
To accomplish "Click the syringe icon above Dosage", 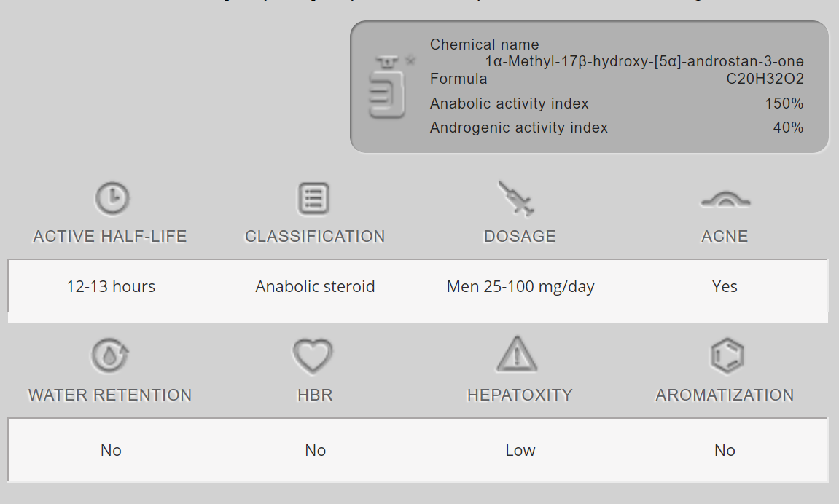I will pos(516,198).
